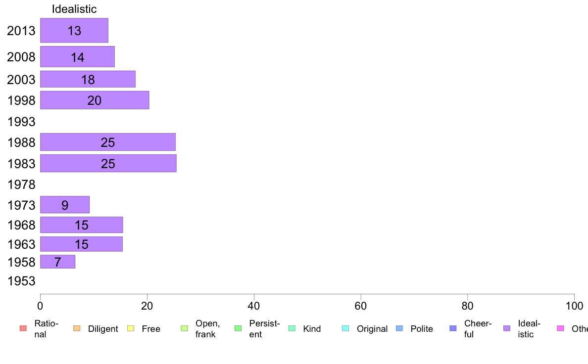The image size is (588, 364).
Task: Click the Idealistic chart title
Action: [74, 9]
